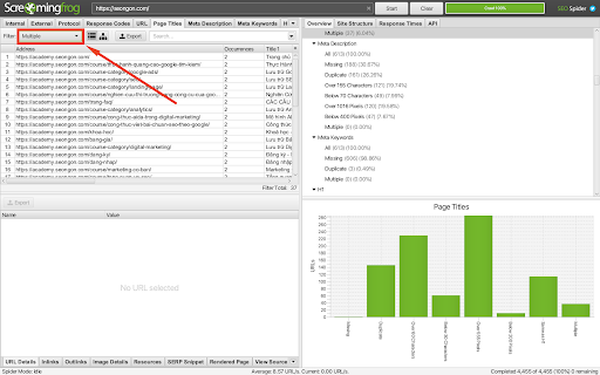Click the Value column header in lower panel
Image resolution: width=600 pixels, height=375 pixels.
coord(202,215)
